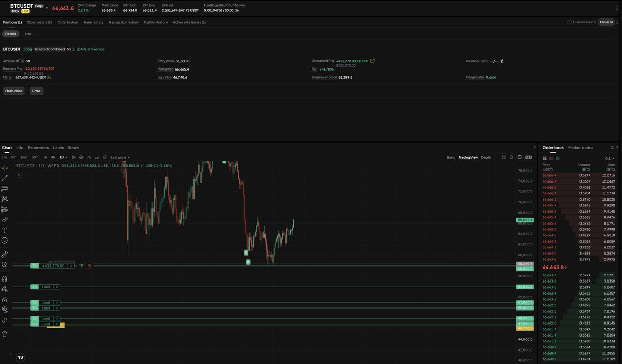This screenshot has width=622, height=364.
Task: Open order book settings sliders icon
Action: pyautogui.click(x=613, y=148)
